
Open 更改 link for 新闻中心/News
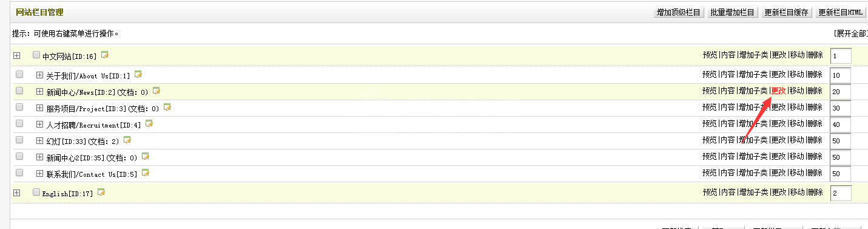point(779,91)
